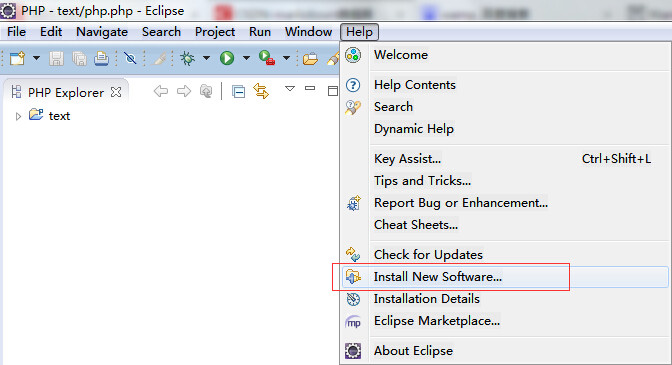Open Eclipse Marketplace...
The width and height of the screenshot is (672, 365).
506,321
